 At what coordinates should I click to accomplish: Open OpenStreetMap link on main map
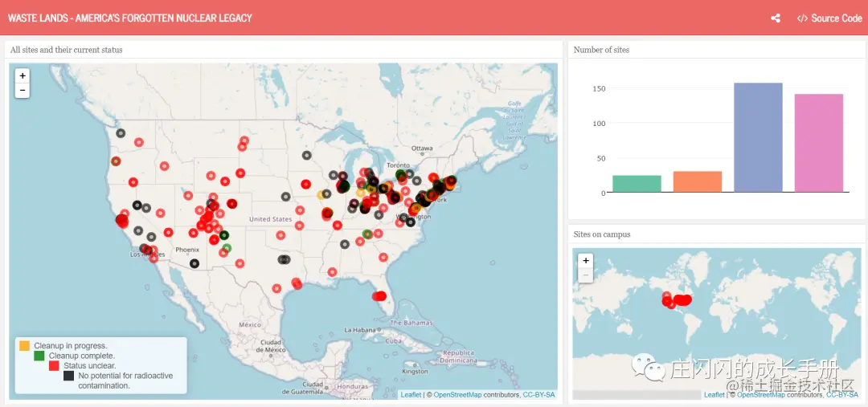457,395
